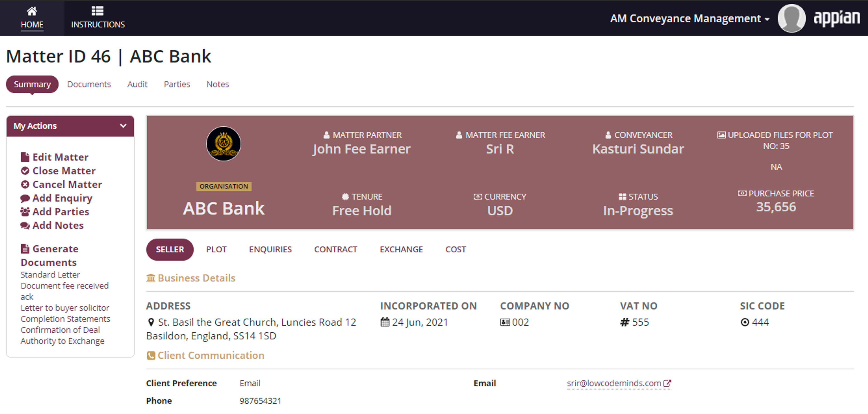Click the Add Notes comments icon
Image resolution: width=868 pixels, height=414 pixels.
25,226
